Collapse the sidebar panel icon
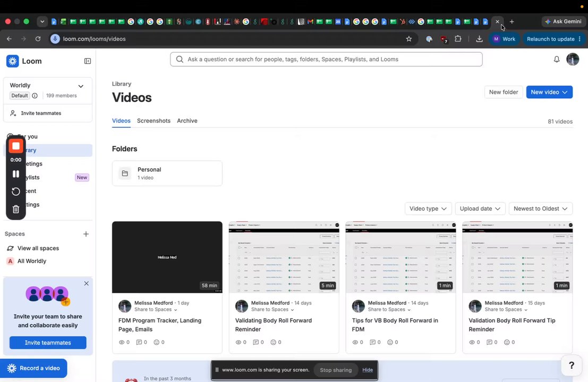 point(87,61)
